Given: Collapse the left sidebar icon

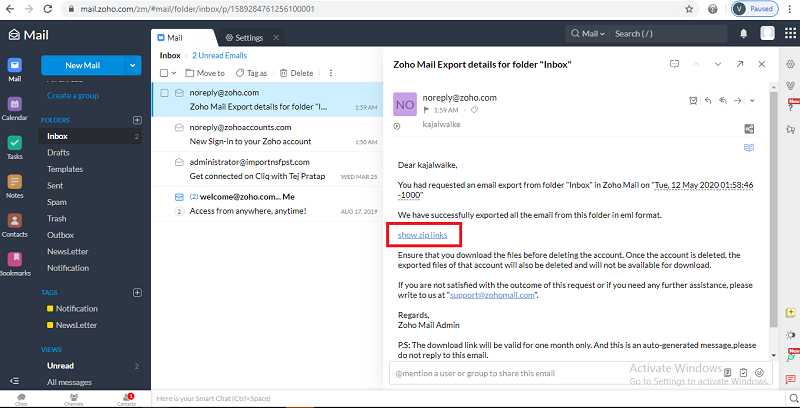Looking at the screenshot, I should (15, 381).
